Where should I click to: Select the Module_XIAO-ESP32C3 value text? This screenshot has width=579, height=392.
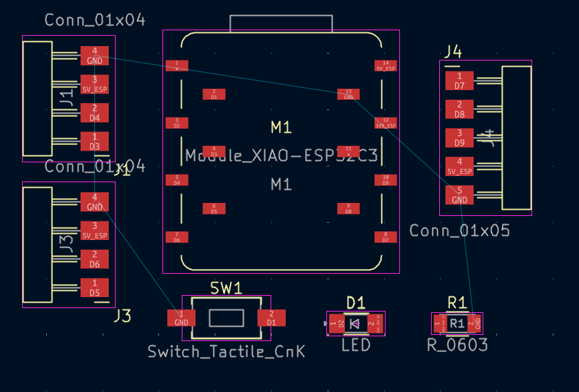tap(282, 155)
